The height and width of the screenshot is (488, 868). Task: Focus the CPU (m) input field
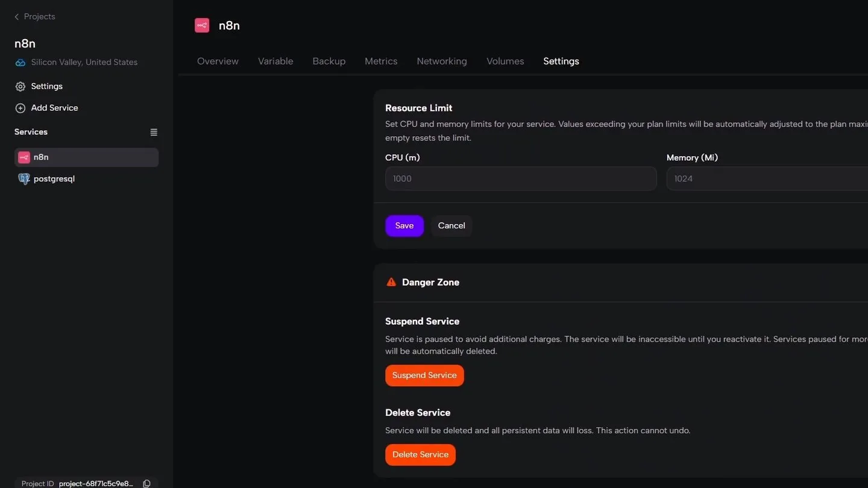pyautogui.click(x=521, y=179)
